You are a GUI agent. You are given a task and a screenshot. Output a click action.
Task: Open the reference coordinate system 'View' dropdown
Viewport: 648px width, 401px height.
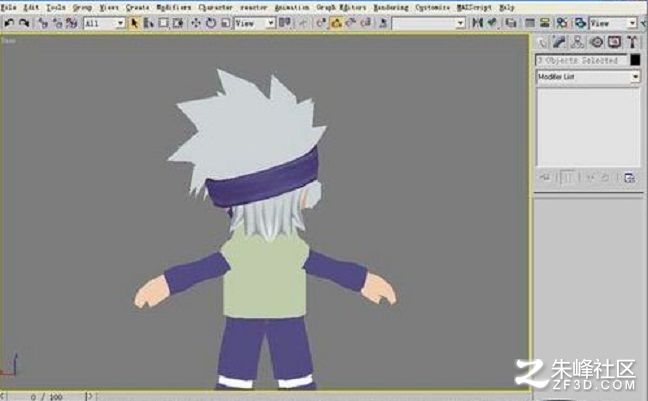(255, 23)
